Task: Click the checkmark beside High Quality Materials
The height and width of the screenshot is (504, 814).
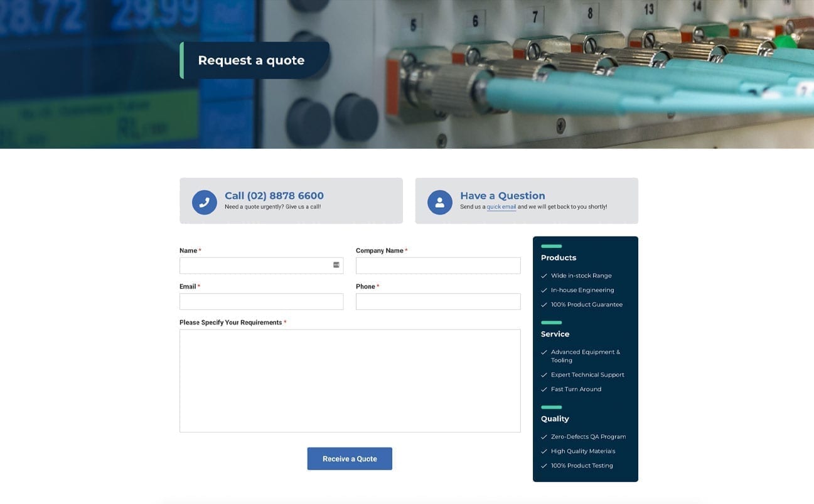Action: click(x=544, y=451)
